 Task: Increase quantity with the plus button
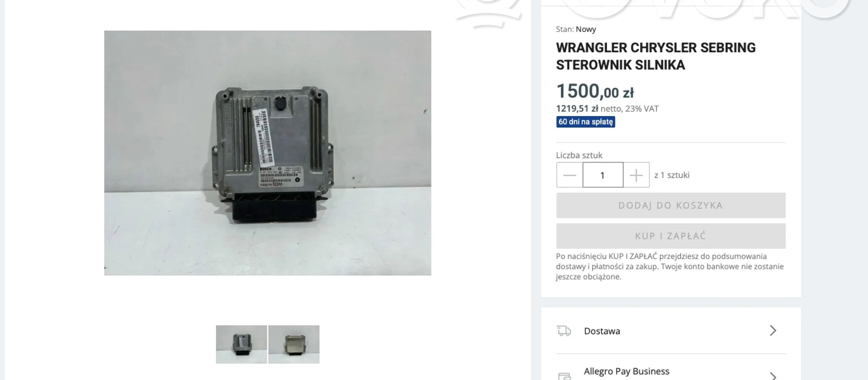[636, 175]
